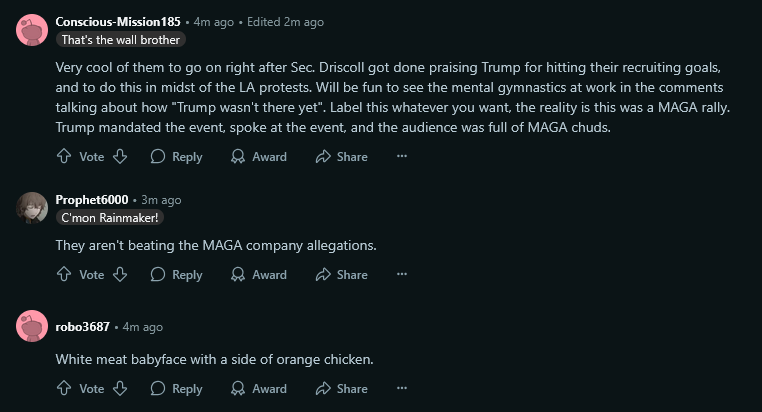The width and height of the screenshot is (762, 412).
Task: Reply to Conscious-Mission185's comment
Action: point(176,157)
